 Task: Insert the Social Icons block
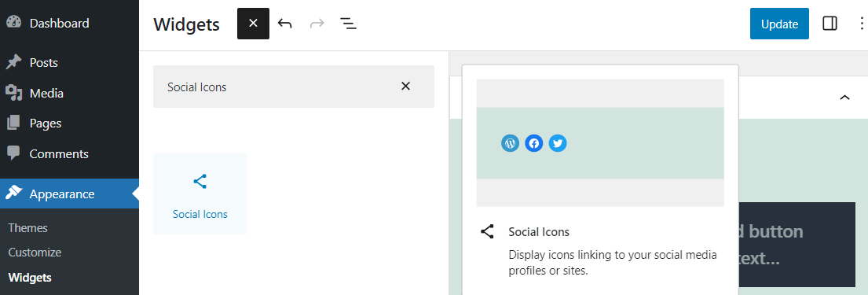[x=200, y=194]
